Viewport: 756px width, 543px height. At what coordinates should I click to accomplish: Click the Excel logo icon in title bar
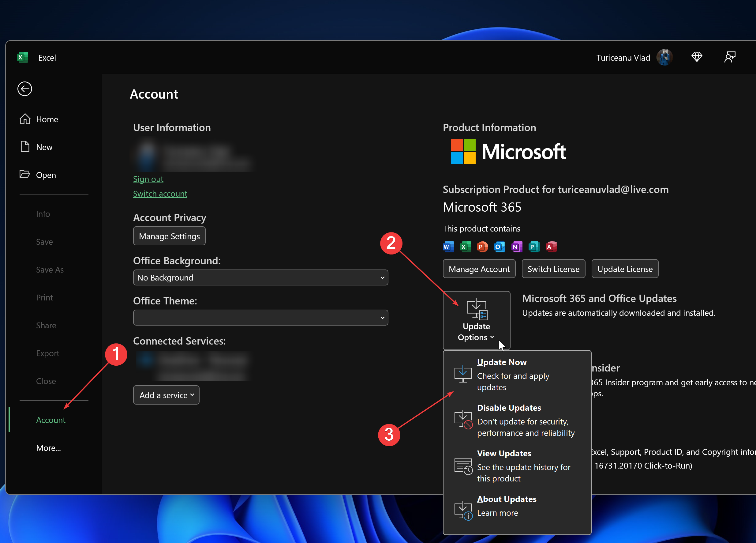[x=22, y=57]
